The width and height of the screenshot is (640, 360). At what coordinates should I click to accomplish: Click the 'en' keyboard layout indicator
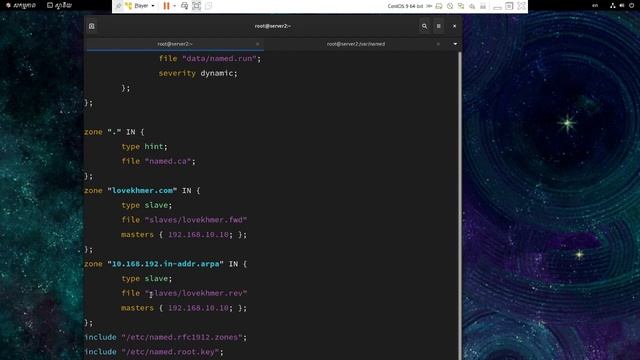coord(595,5)
